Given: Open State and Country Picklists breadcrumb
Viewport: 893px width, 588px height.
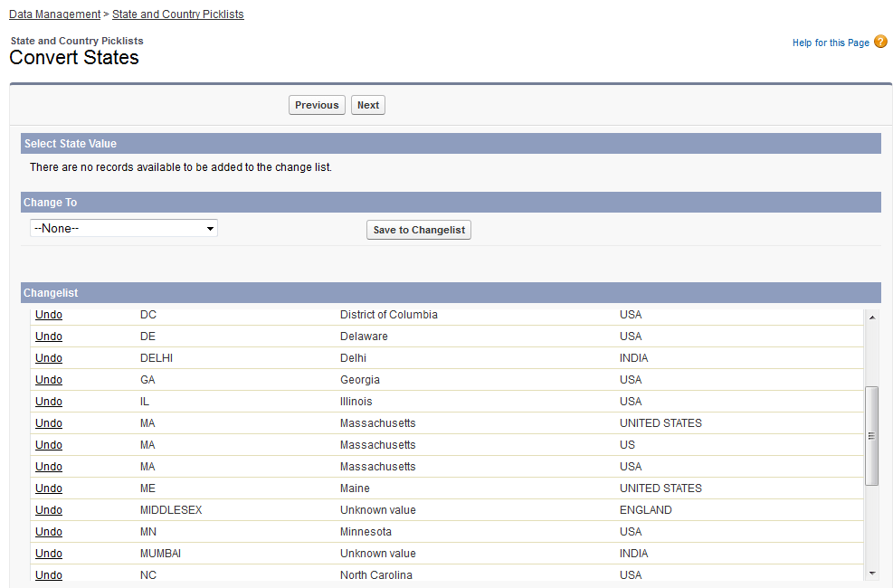Looking at the screenshot, I should pyautogui.click(x=177, y=14).
